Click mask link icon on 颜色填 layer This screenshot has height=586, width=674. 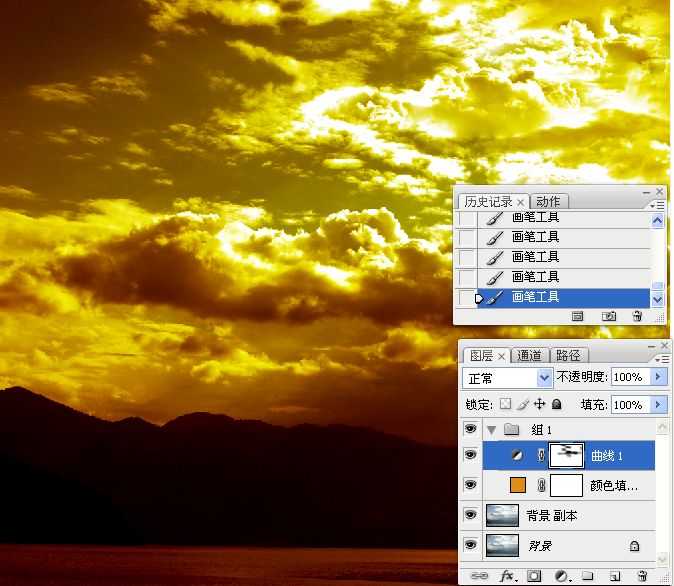point(541,485)
